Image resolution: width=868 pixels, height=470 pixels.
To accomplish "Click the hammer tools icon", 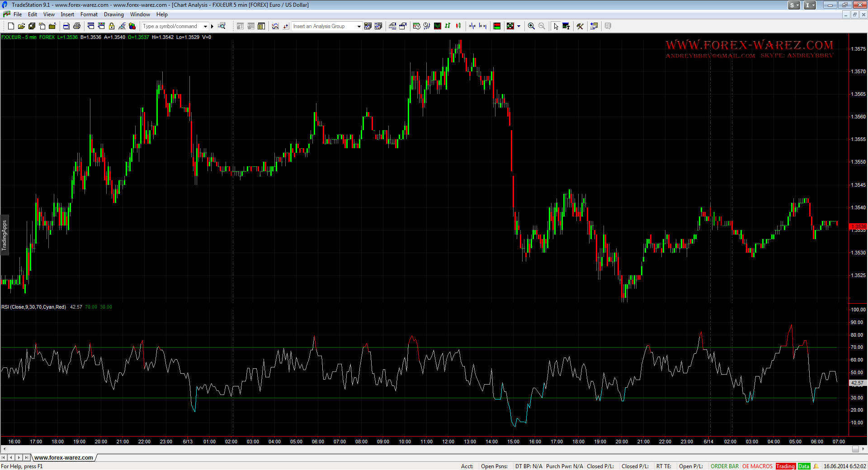I will point(580,26).
